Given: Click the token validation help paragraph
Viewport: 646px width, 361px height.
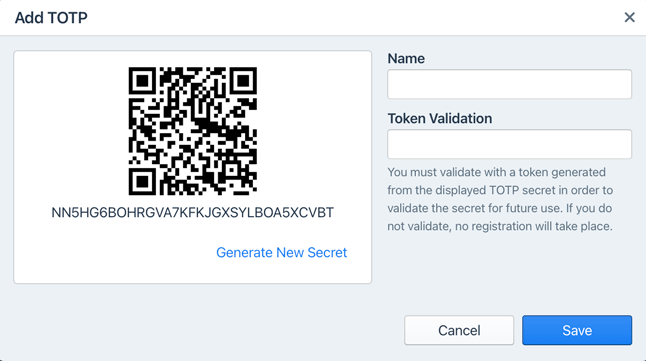Looking at the screenshot, I should 500,199.
